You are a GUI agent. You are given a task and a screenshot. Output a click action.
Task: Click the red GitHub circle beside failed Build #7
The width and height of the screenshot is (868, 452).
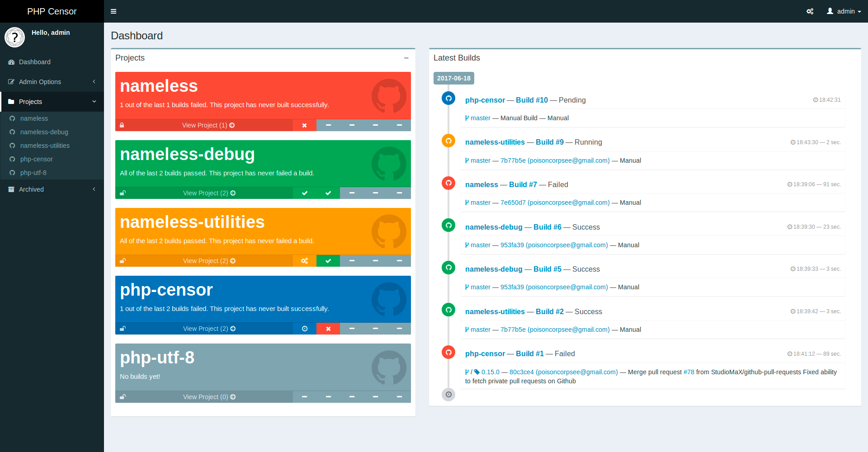[448, 183]
